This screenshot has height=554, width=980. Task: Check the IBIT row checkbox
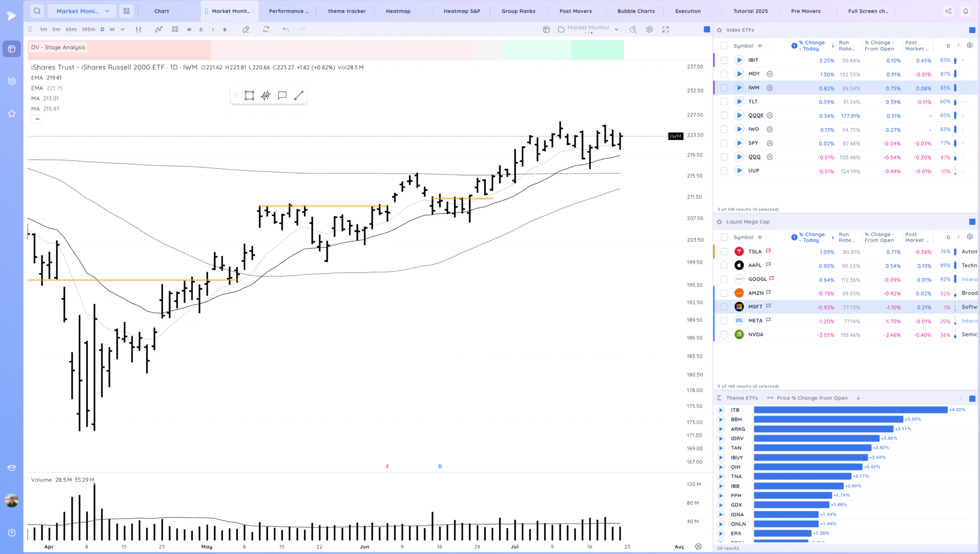click(x=724, y=60)
